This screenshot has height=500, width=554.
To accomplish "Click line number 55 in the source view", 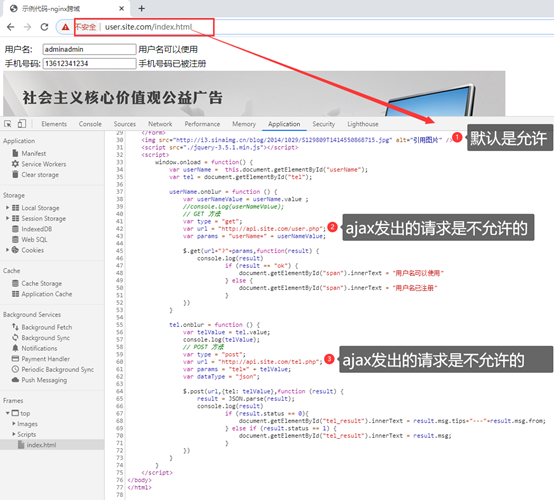I will 119,324.
